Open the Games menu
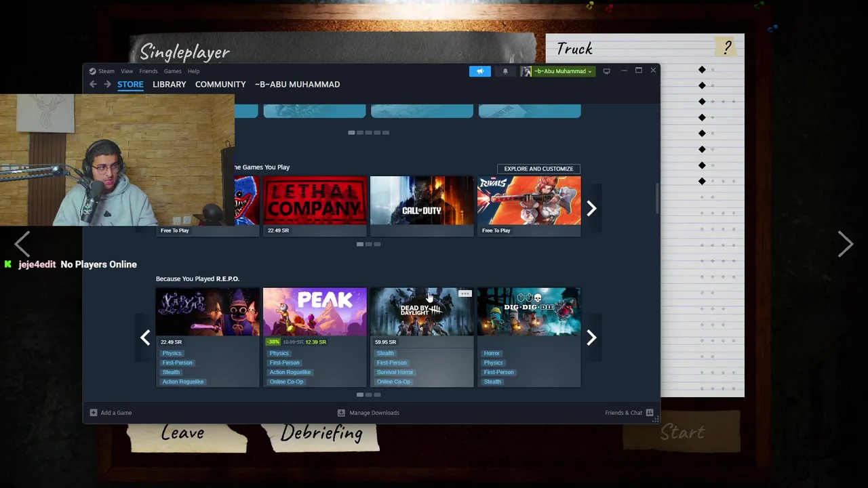868x488 pixels. 172,71
